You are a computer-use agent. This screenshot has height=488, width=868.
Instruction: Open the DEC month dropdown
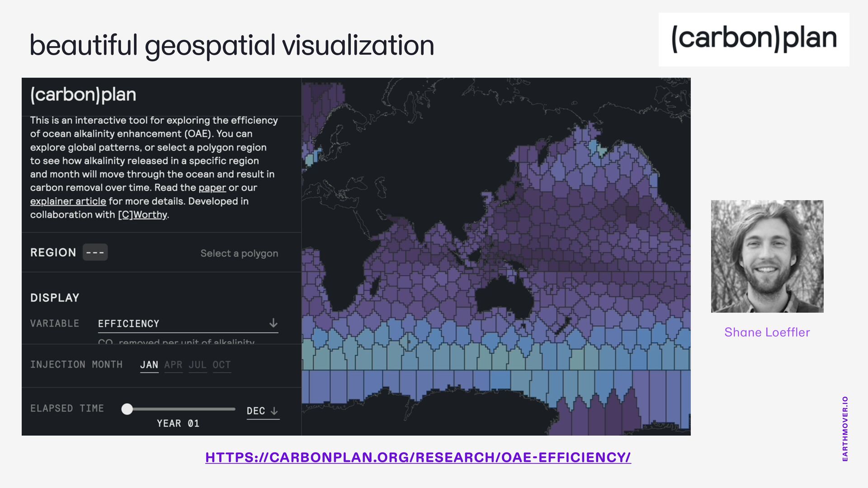click(256, 411)
